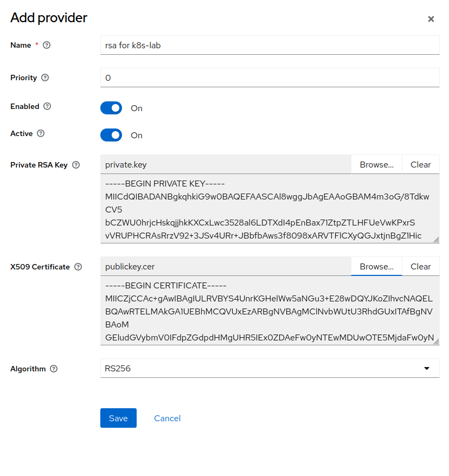Open help tooltip for Name field
The height and width of the screenshot is (476, 449).
tap(47, 45)
